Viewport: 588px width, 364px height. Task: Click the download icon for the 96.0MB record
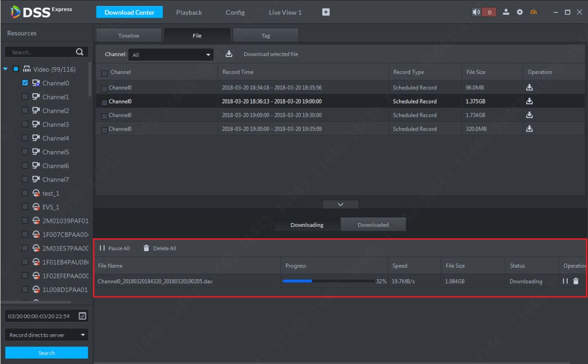pos(529,87)
